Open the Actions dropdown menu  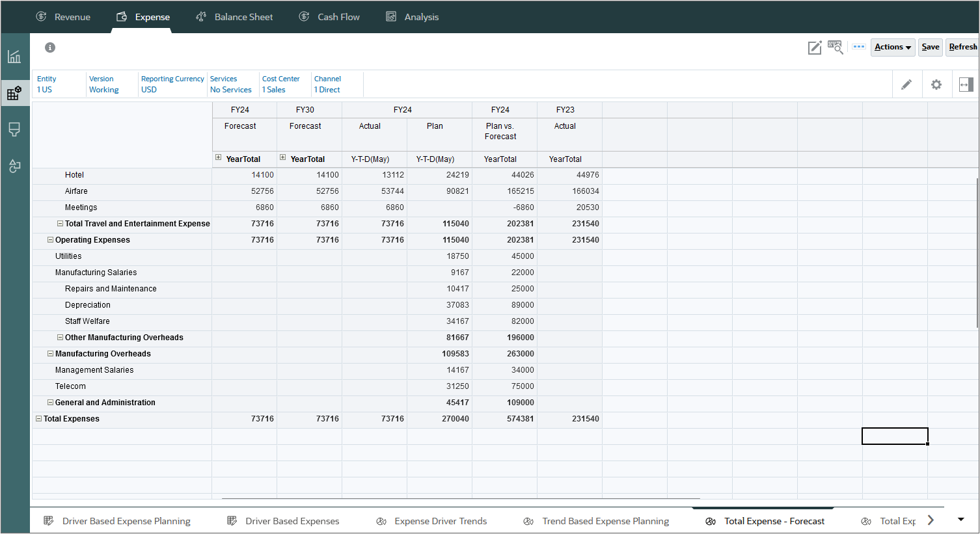(x=893, y=47)
